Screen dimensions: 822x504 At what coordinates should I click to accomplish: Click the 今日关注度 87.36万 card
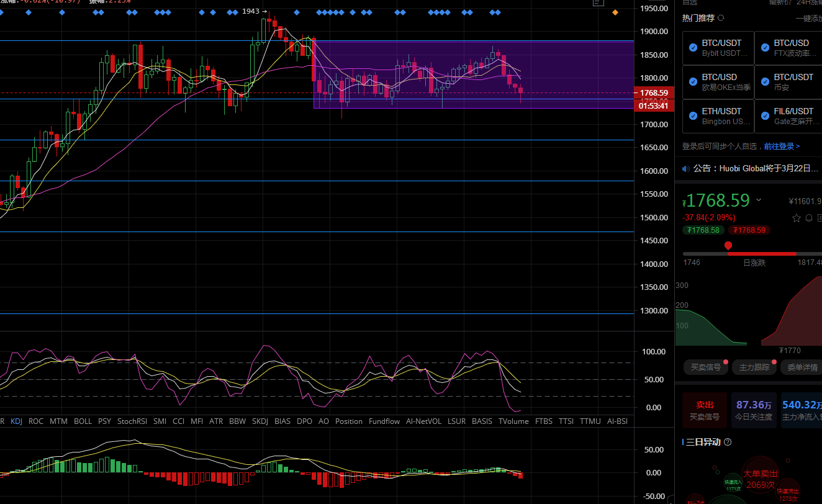754,410
